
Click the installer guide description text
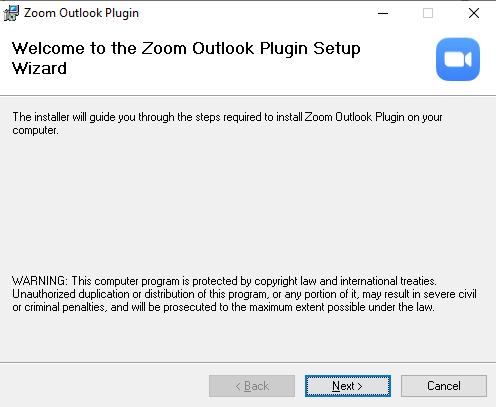(x=227, y=123)
